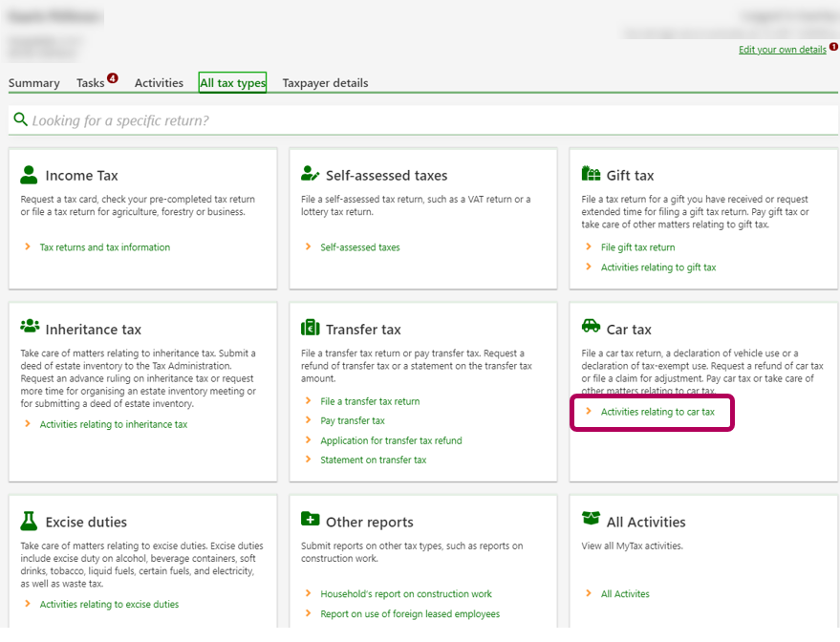Click the search magnifier icon

click(x=20, y=120)
